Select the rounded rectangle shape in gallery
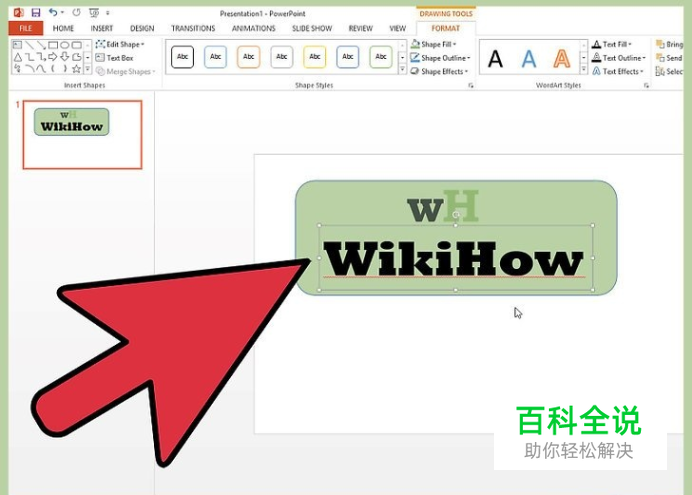Screen dimensions: 692x495 point(77,45)
